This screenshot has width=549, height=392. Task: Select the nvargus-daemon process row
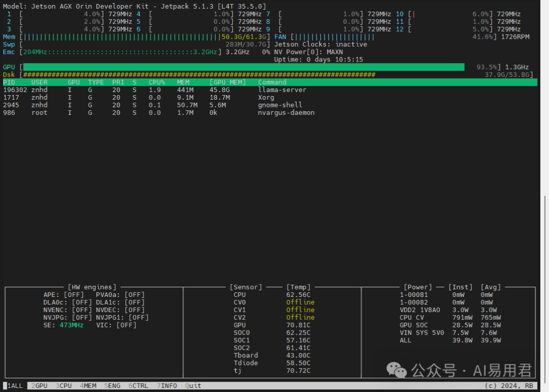tap(286, 113)
